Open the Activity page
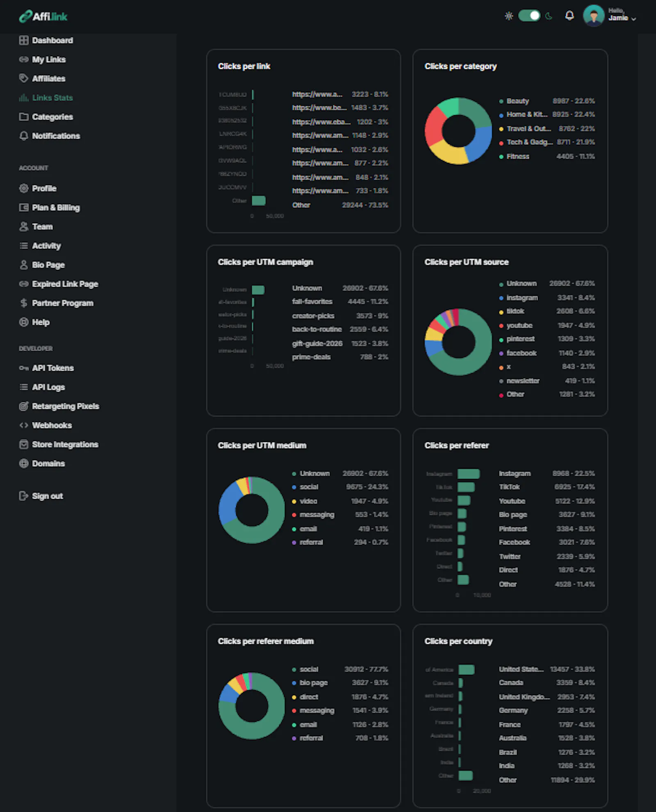 pyautogui.click(x=40, y=246)
